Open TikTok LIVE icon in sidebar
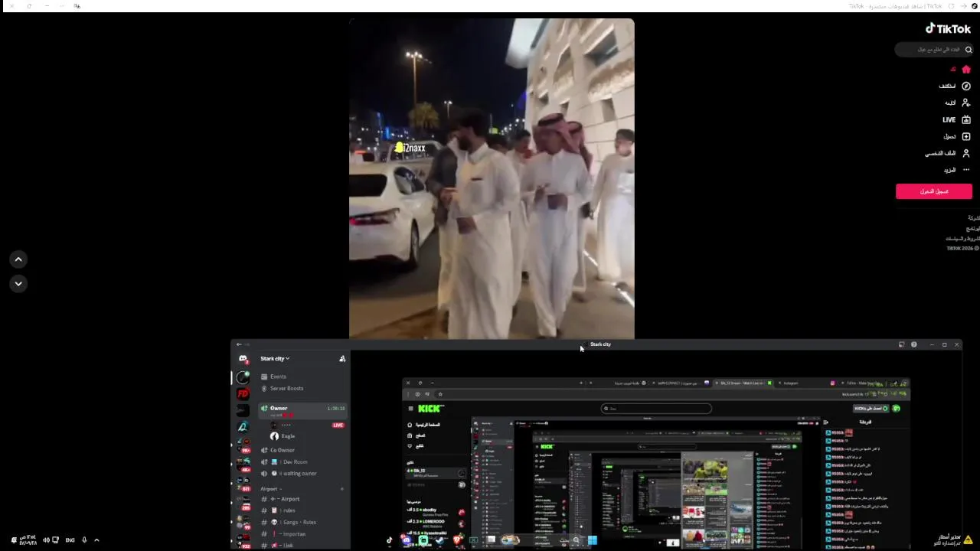The height and width of the screenshot is (551, 980). pyautogui.click(x=966, y=119)
